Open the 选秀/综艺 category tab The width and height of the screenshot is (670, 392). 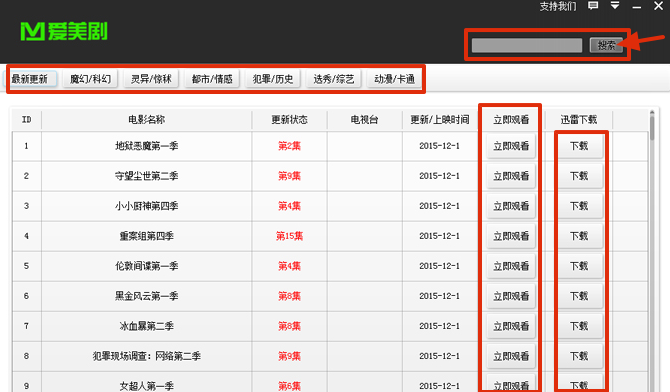point(334,79)
